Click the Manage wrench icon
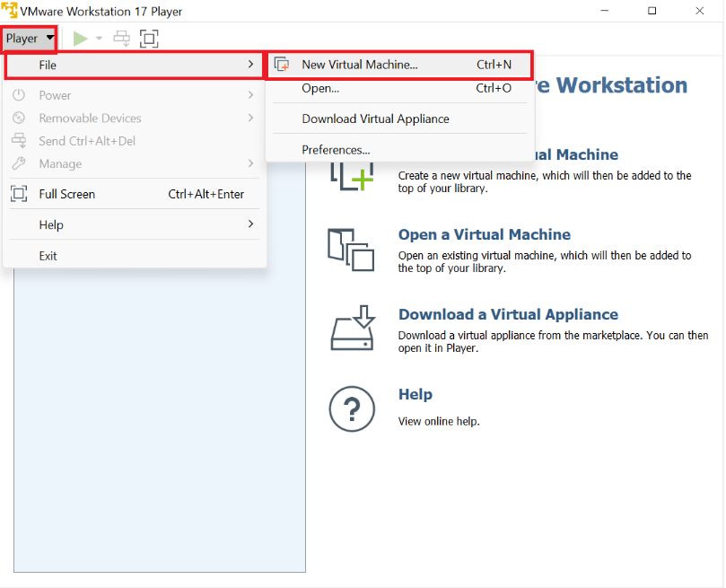The height and width of the screenshot is (588, 726). tap(19, 163)
